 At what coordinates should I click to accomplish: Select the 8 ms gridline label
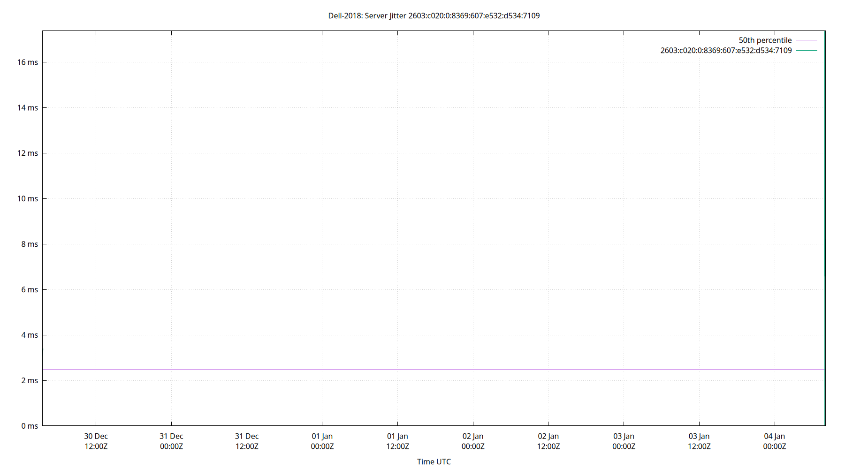(30, 244)
